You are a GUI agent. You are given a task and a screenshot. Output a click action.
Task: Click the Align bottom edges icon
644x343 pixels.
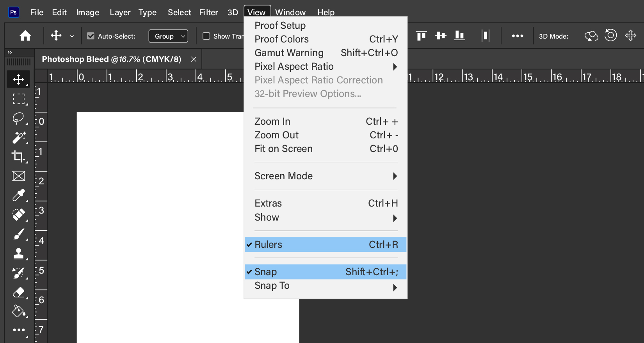pos(460,36)
